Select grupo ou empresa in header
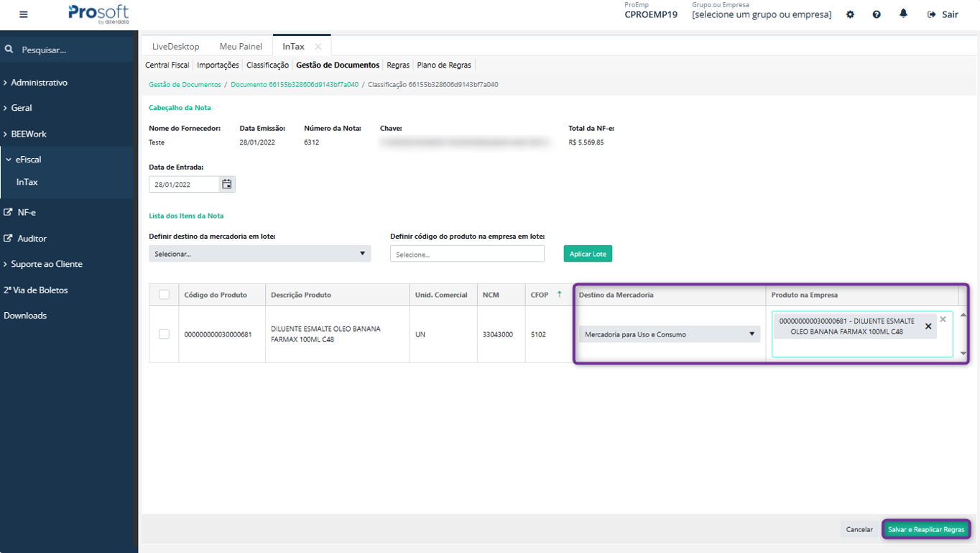 click(x=762, y=14)
